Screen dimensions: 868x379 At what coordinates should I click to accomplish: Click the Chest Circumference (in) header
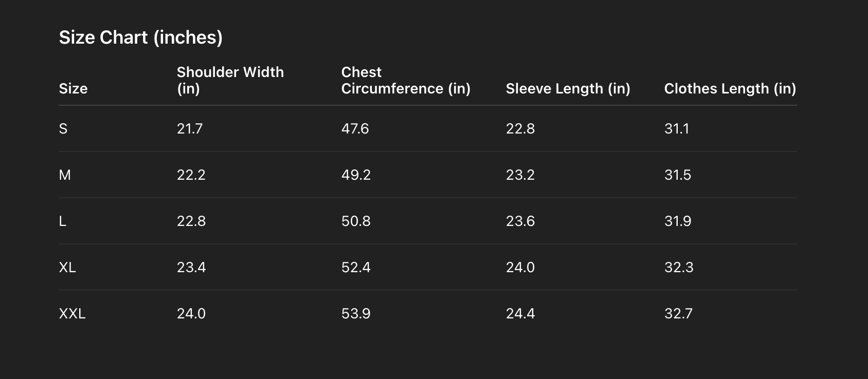pyautogui.click(x=405, y=80)
